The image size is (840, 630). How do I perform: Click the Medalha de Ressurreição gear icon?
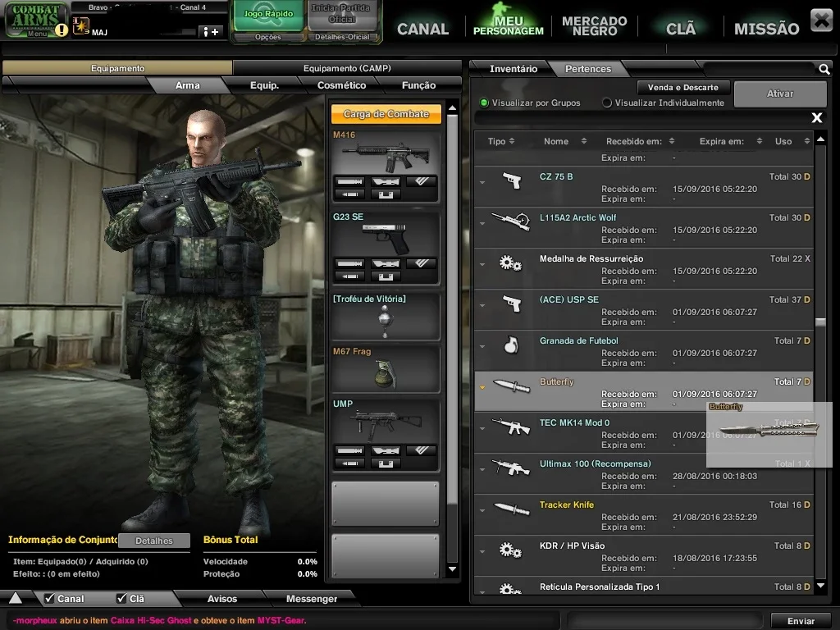[x=510, y=263]
